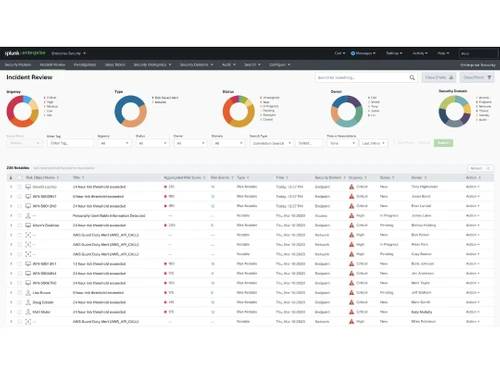Click the red risk score dot in Lisa Brown's row
This screenshot has height=375, width=500.
click(165, 293)
